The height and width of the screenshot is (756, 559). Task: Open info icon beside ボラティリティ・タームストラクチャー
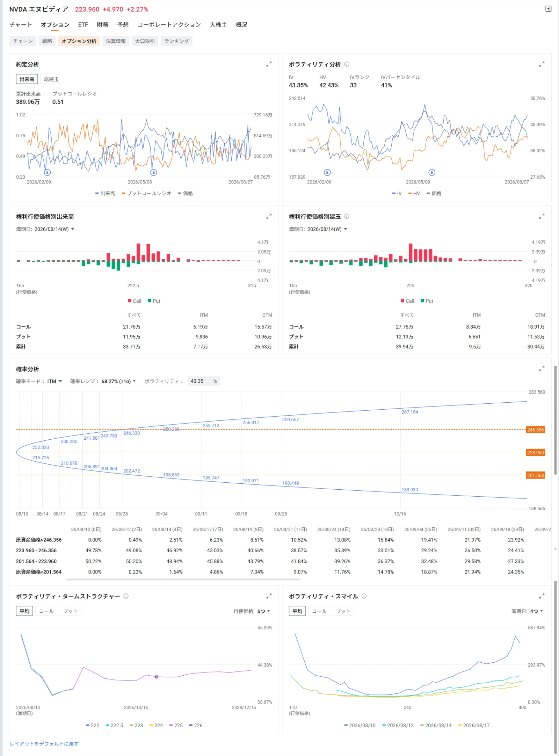point(126,596)
